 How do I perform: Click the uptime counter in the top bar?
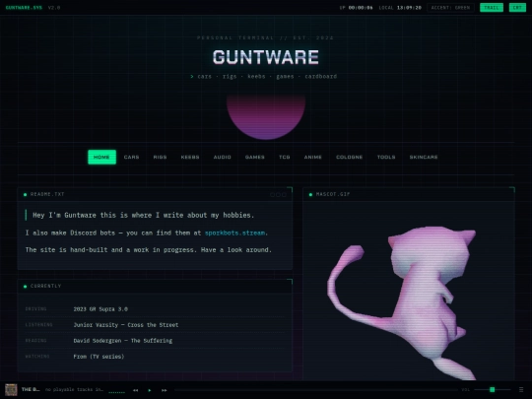point(356,8)
